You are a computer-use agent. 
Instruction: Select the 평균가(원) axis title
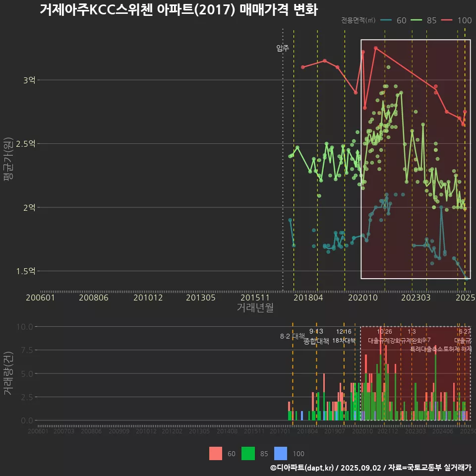coord(8,159)
